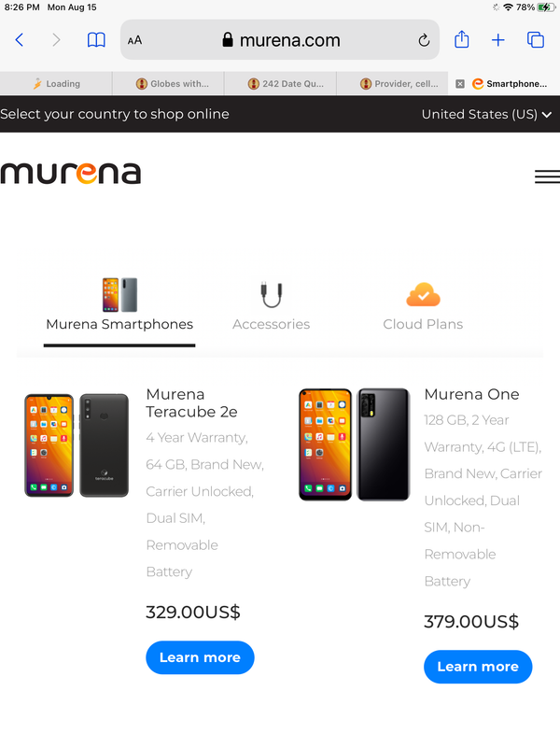The height and width of the screenshot is (747, 560).
Task: Open the AA reader text size menu
Action: click(x=134, y=40)
